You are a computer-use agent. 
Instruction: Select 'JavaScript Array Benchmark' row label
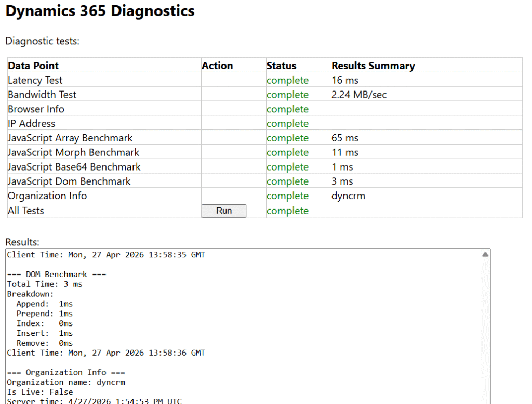point(70,138)
